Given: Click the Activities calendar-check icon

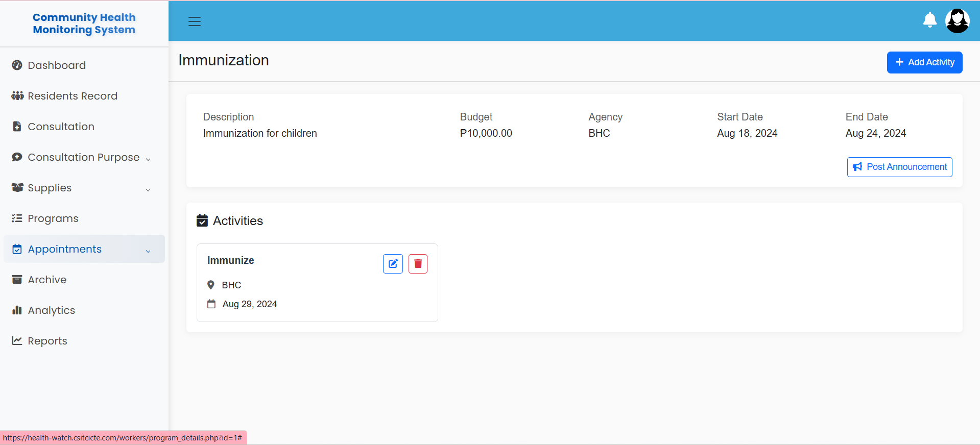Looking at the screenshot, I should click(202, 220).
